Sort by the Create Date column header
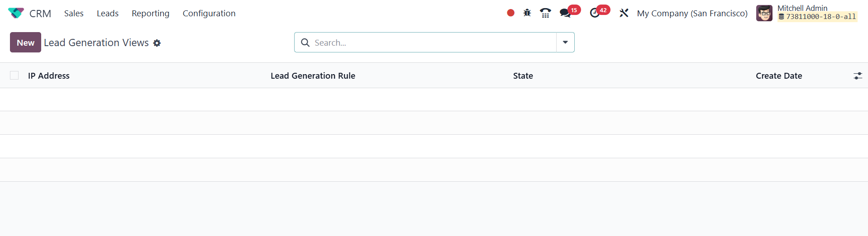Viewport: 868px width, 236px height. tap(778, 76)
